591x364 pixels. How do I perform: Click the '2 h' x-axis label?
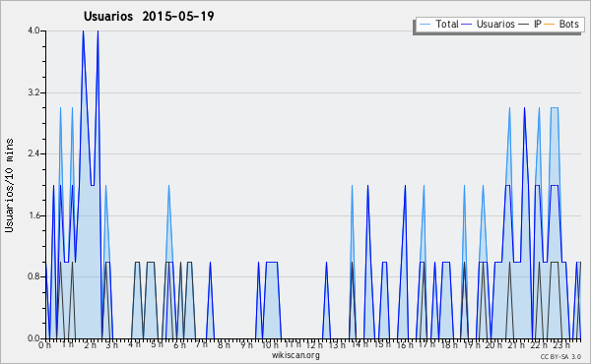(x=90, y=345)
